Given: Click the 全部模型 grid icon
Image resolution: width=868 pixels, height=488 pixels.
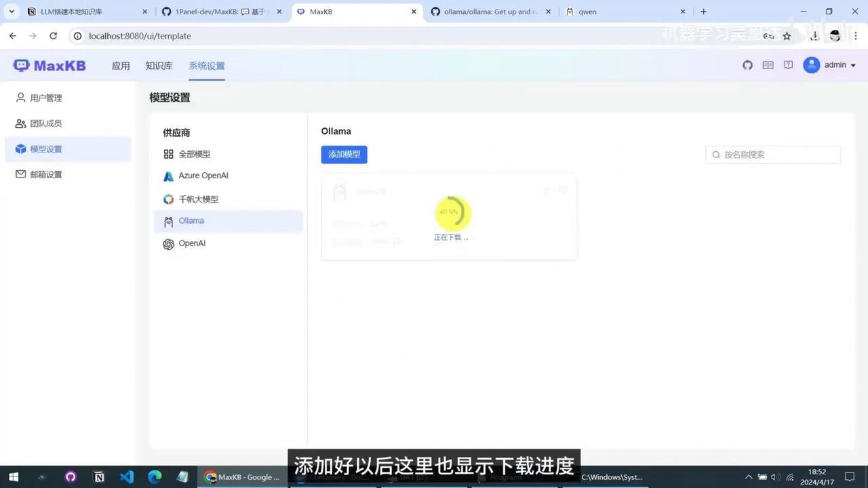Looking at the screenshot, I should click(x=168, y=155).
